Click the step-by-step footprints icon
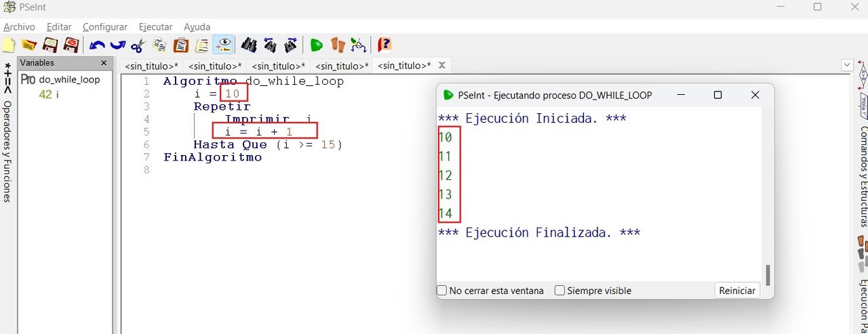Viewport: 868px width, 334px height. 338,45
